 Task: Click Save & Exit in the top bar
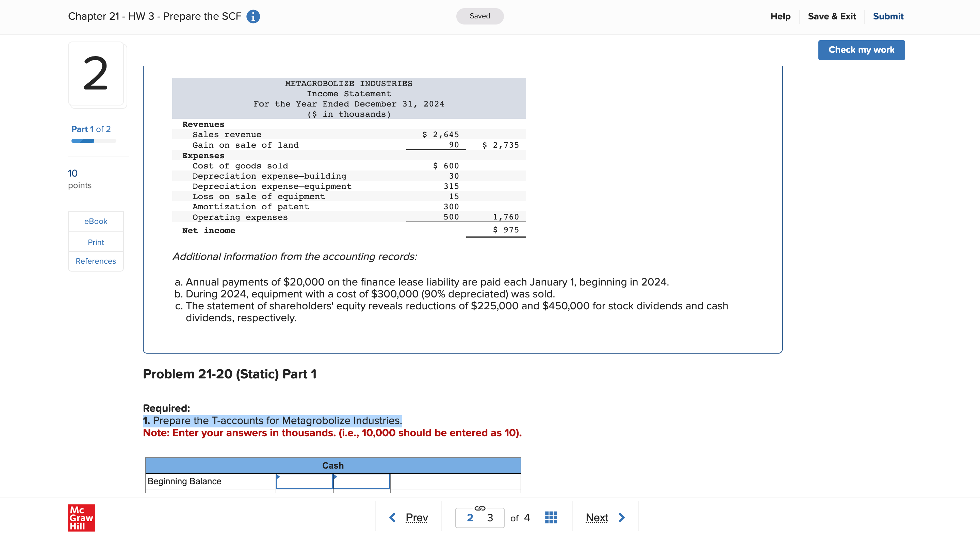point(832,16)
